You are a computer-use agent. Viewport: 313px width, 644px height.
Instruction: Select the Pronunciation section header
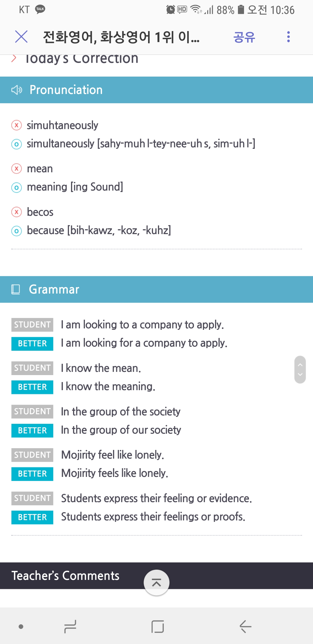point(156,90)
